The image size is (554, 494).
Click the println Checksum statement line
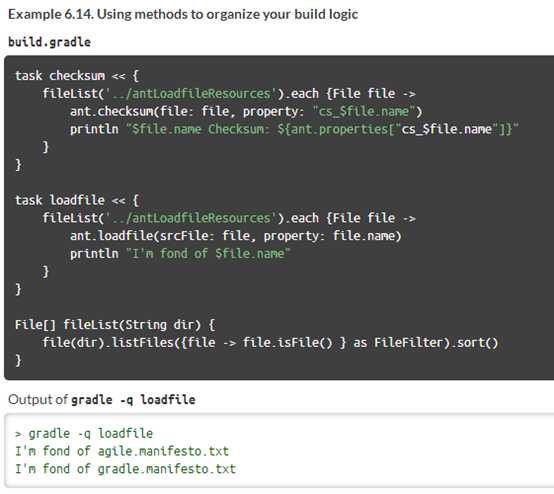tap(294, 129)
